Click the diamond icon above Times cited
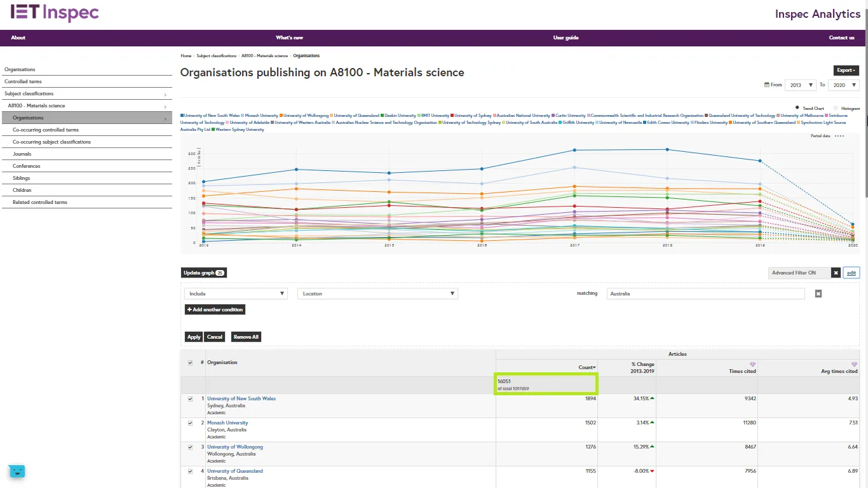Image resolution: width=868 pixels, height=488 pixels. pyautogui.click(x=753, y=364)
